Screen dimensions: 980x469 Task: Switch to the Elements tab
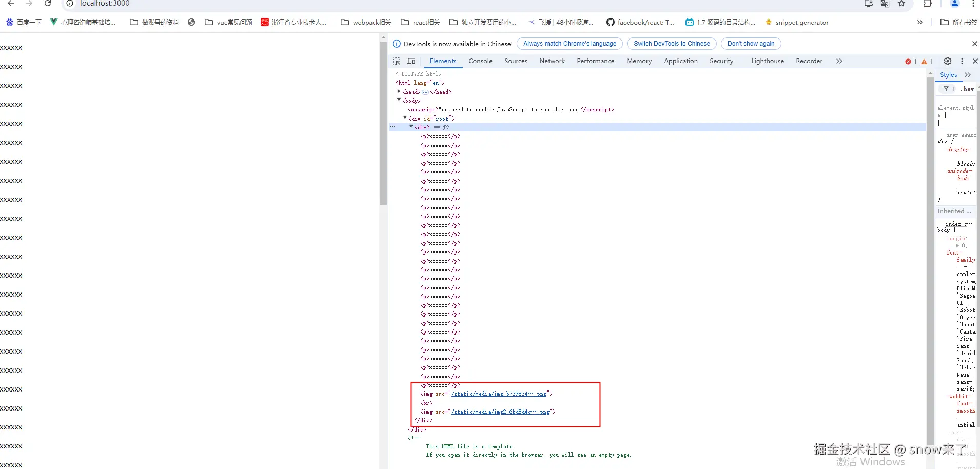(x=443, y=61)
